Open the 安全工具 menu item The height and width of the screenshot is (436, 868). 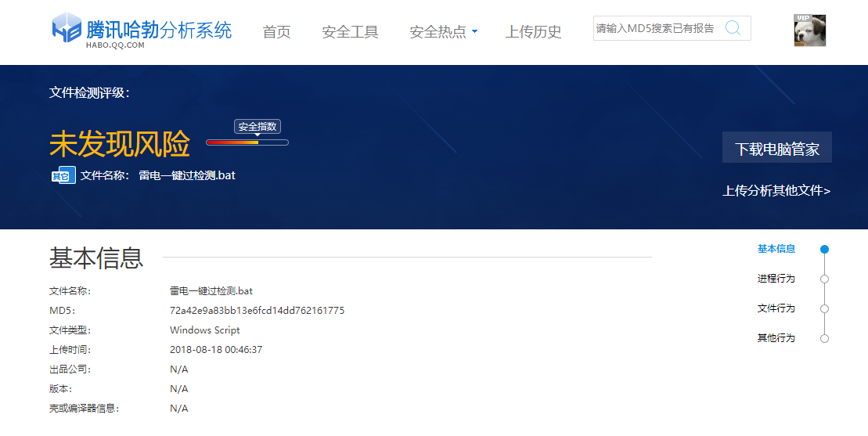(350, 31)
